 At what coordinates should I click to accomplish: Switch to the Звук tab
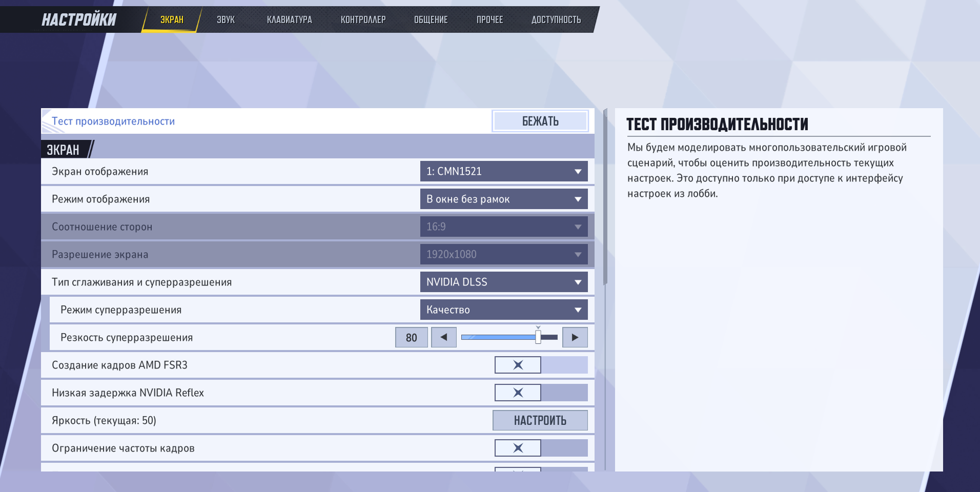click(x=226, y=19)
